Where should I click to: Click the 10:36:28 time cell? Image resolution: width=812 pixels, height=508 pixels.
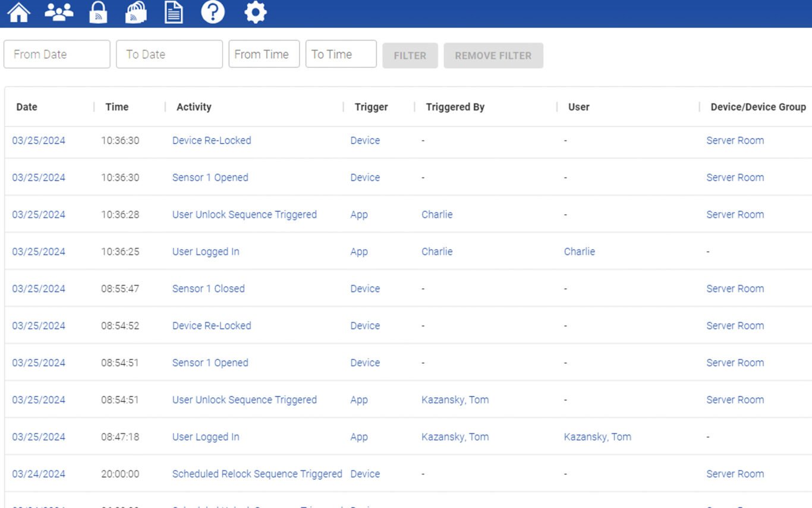(x=120, y=215)
